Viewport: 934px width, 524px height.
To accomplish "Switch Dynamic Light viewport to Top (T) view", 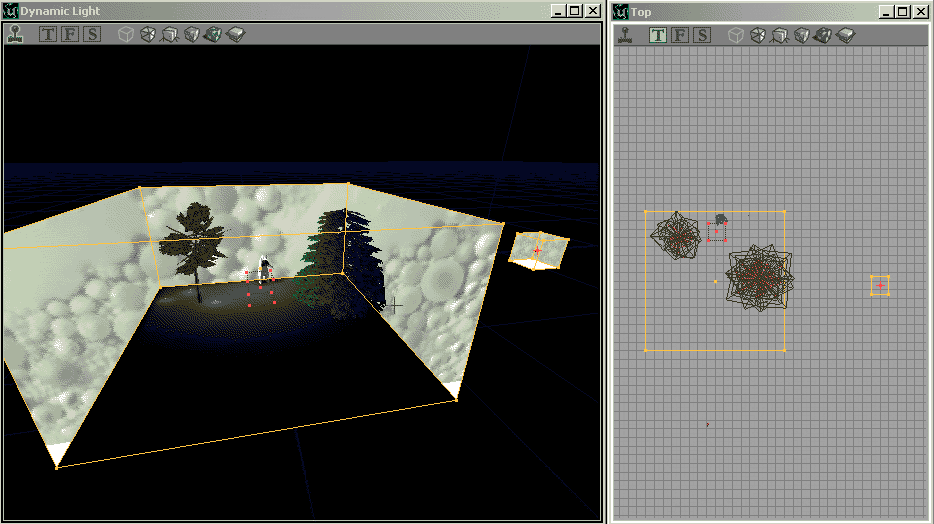I will click(x=48, y=34).
